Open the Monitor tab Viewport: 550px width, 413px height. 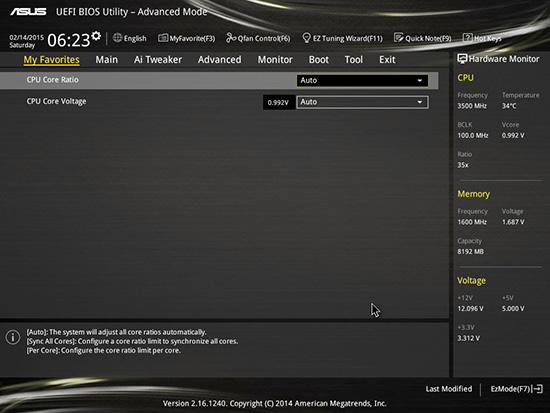pos(275,60)
